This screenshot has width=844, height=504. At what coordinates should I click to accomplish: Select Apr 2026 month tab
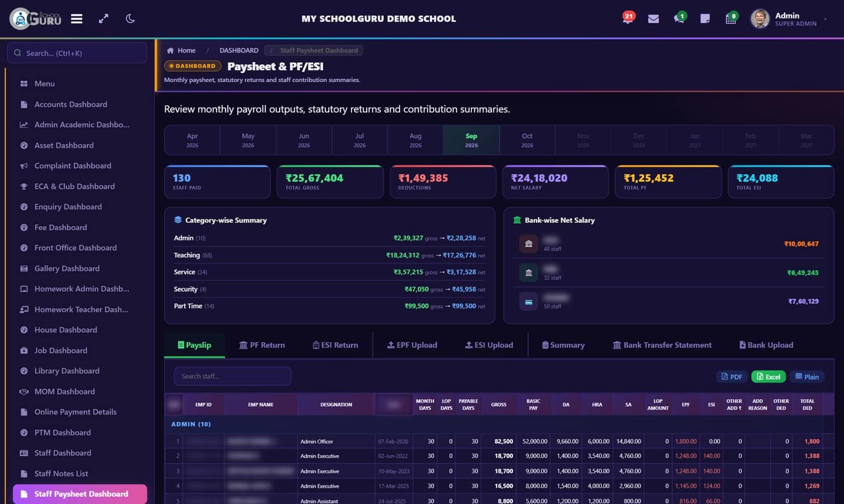click(192, 140)
